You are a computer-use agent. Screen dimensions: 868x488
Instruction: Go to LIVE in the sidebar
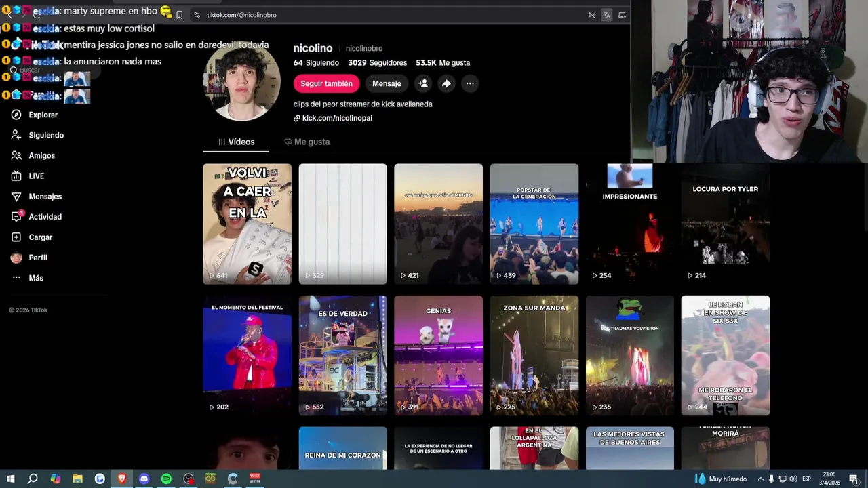pos(28,176)
